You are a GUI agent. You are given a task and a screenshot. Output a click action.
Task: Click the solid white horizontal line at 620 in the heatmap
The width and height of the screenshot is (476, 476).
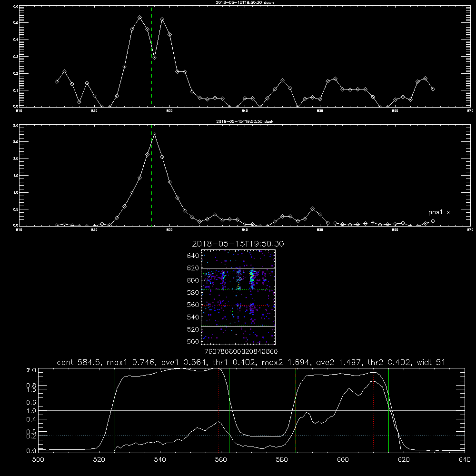[238, 268]
